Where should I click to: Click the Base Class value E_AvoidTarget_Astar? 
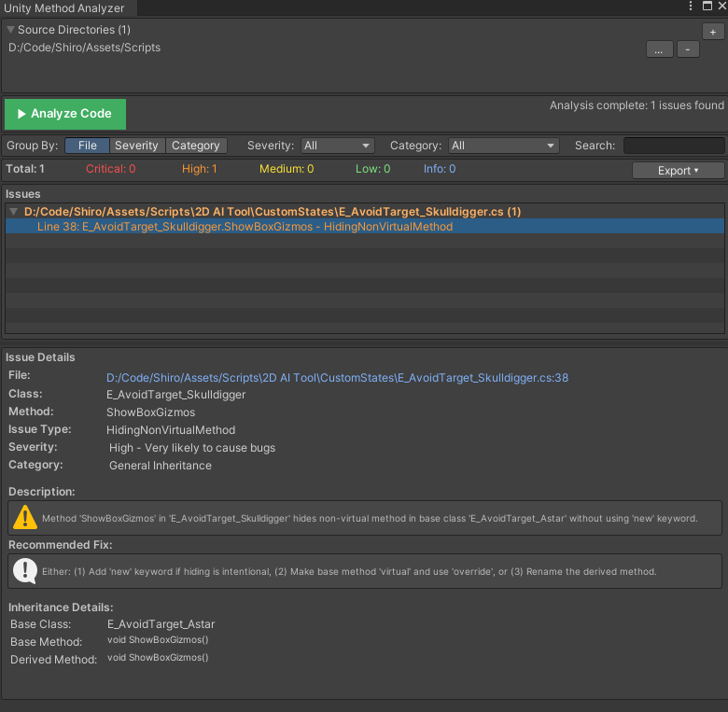161,624
